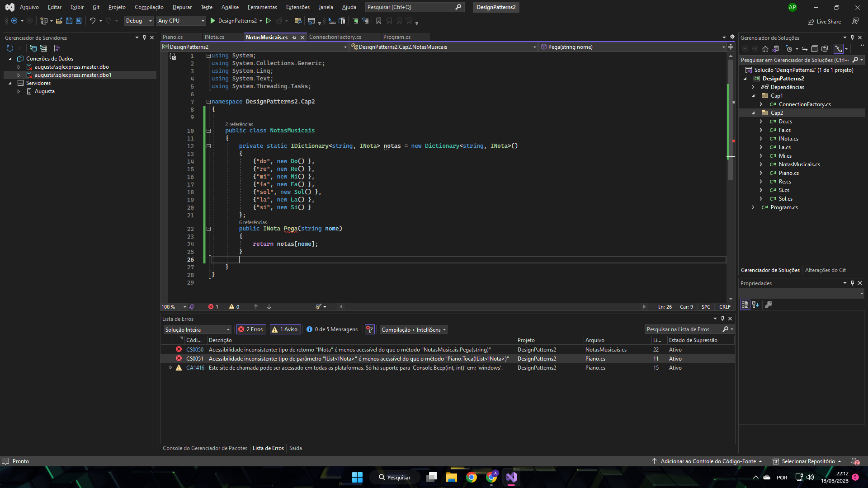The image size is (868, 488).
Task: Expand the Dependências node
Action: [753, 87]
